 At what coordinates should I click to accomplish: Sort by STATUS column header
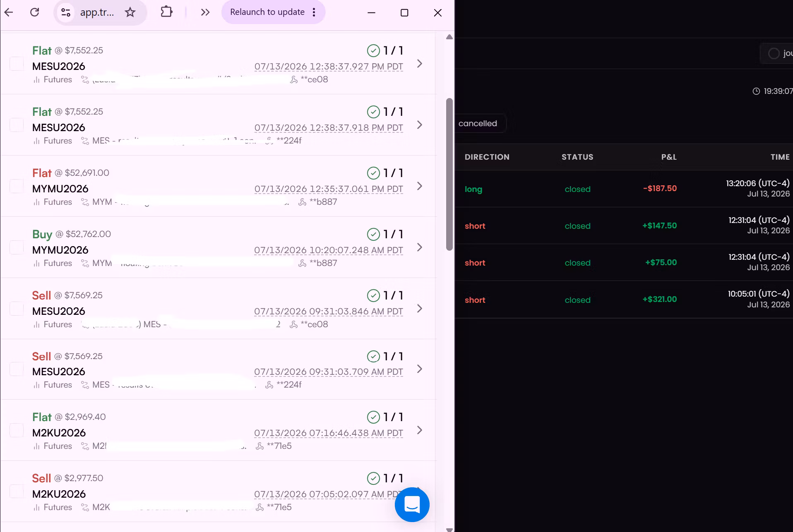click(x=577, y=157)
